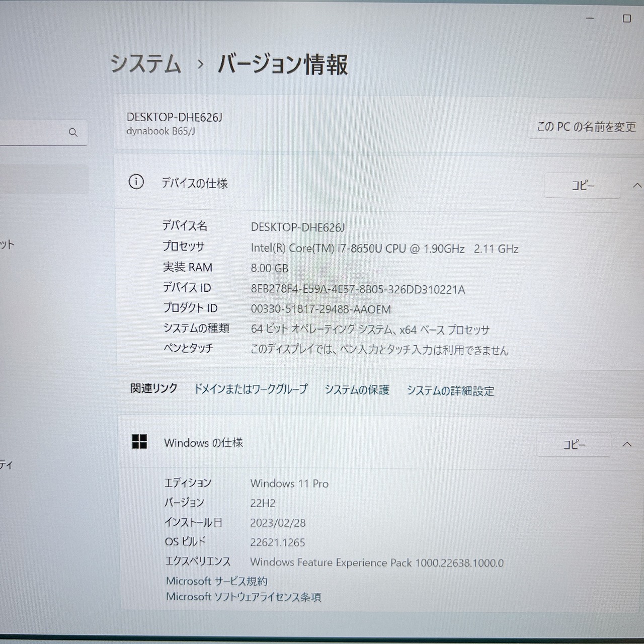The height and width of the screenshot is (644, 644).
Task: Click the エクスペリエンス label
Action: point(198,561)
